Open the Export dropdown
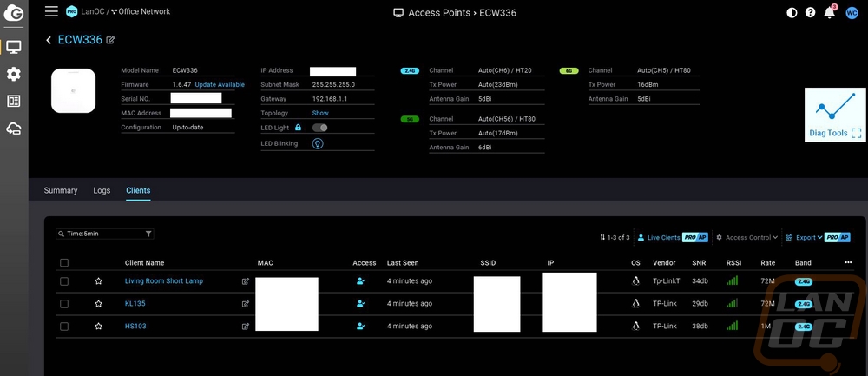The height and width of the screenshot is (376, 868). click(804, 238)
